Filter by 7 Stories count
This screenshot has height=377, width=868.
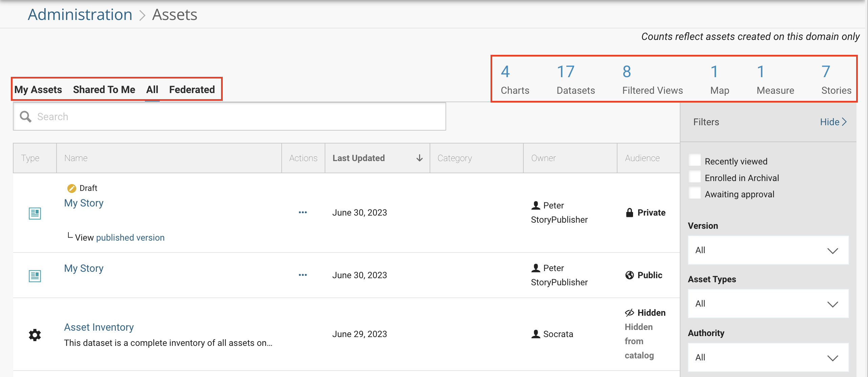[x=836, y=80]
